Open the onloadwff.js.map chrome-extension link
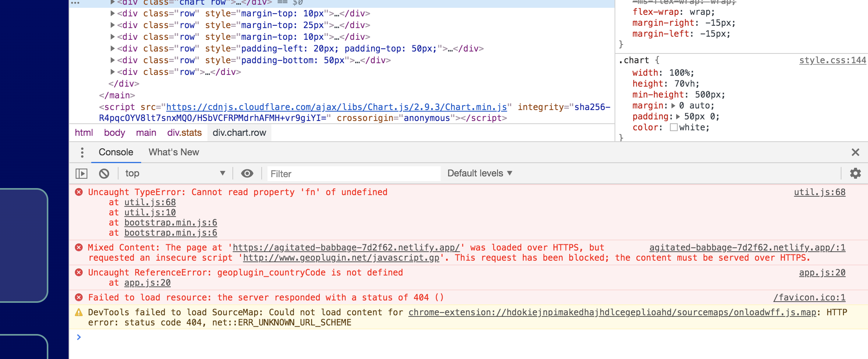 (612, 312)
